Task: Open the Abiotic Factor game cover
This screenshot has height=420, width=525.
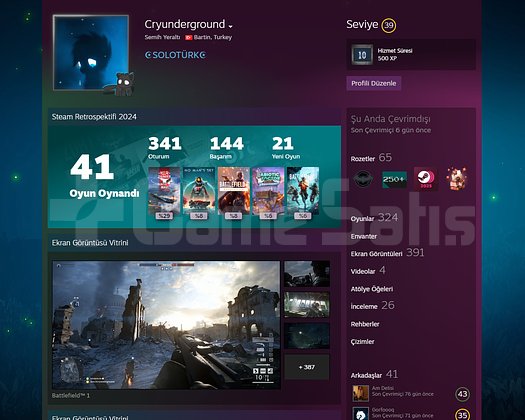Action: tap(268, 190)
